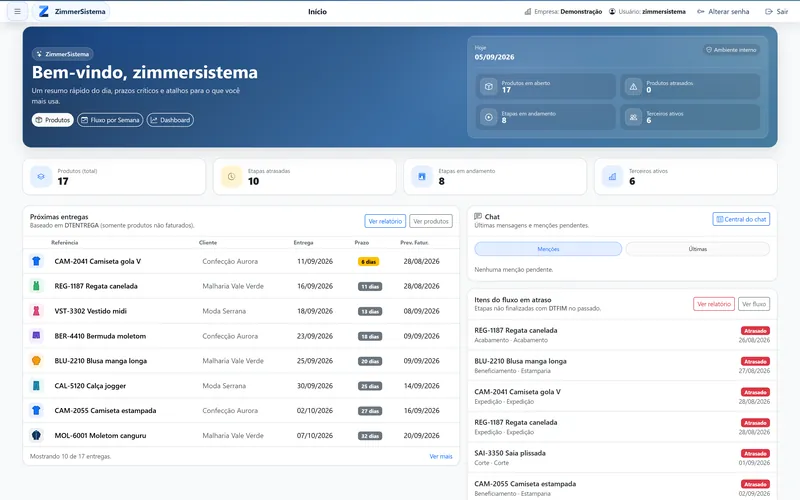Click the blue shirt icon for CAM-2055
The height and width of the screenshot is (500, 800).
point(36,410)
